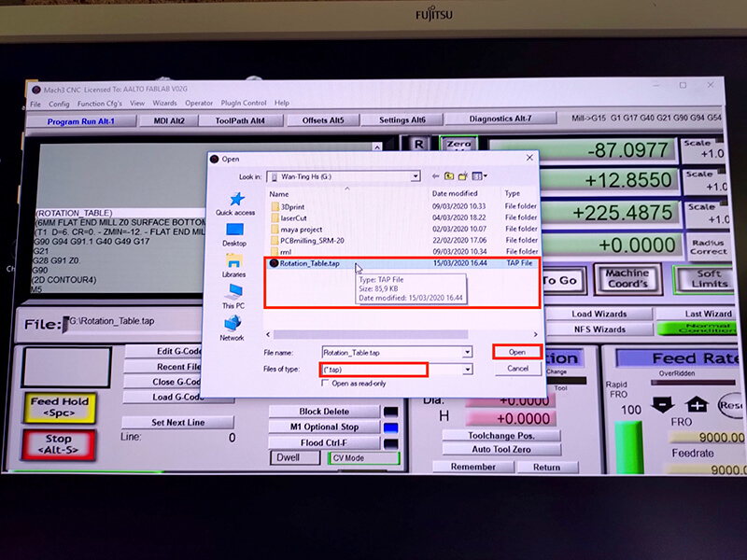Open the Network location icon

(x=233, y=324)
